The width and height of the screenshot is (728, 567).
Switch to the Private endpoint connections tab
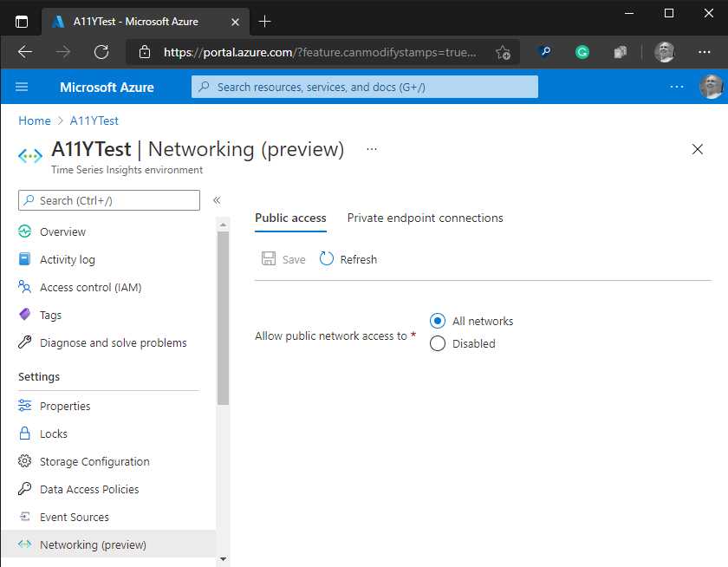click(x=425, y=218)
